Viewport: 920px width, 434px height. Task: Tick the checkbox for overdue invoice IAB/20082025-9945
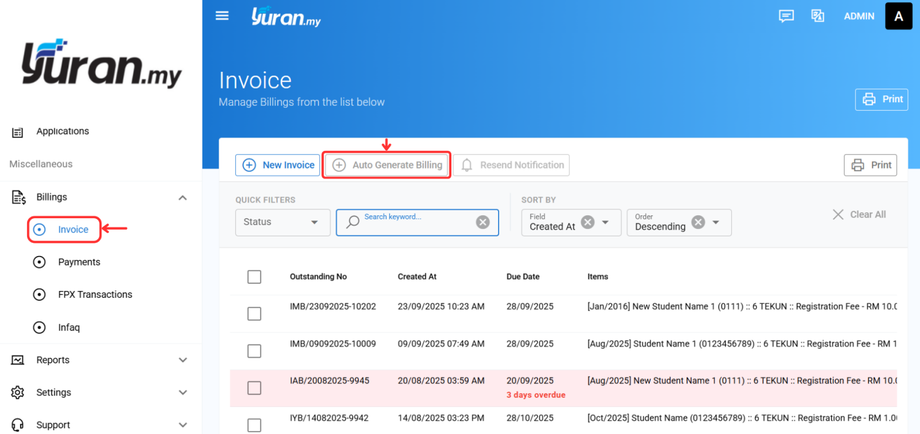coord(254,388)
